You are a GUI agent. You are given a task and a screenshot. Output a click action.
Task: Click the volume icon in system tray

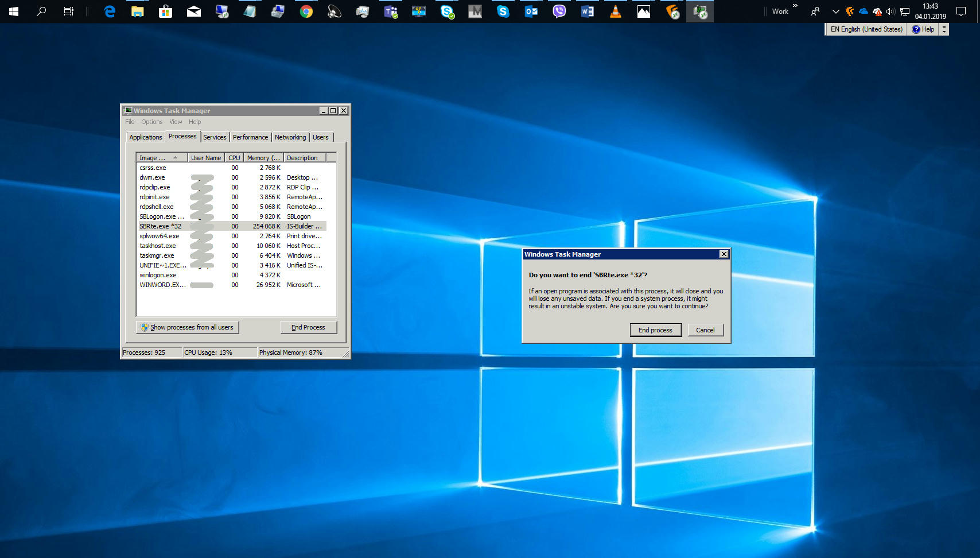(890, 11)
